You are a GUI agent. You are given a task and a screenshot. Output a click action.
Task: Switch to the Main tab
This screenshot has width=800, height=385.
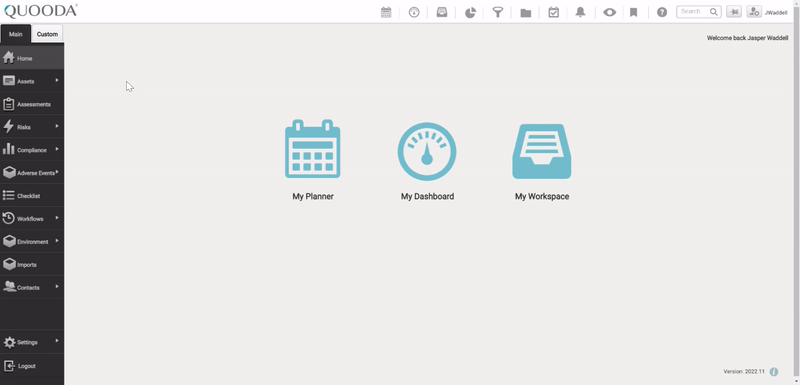[16, 34]
